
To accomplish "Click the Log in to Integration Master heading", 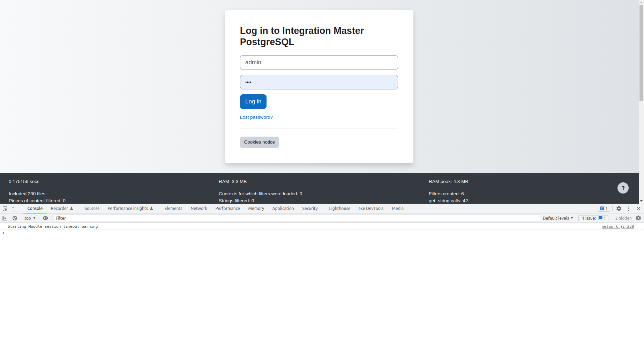I will tap(302, 36).
